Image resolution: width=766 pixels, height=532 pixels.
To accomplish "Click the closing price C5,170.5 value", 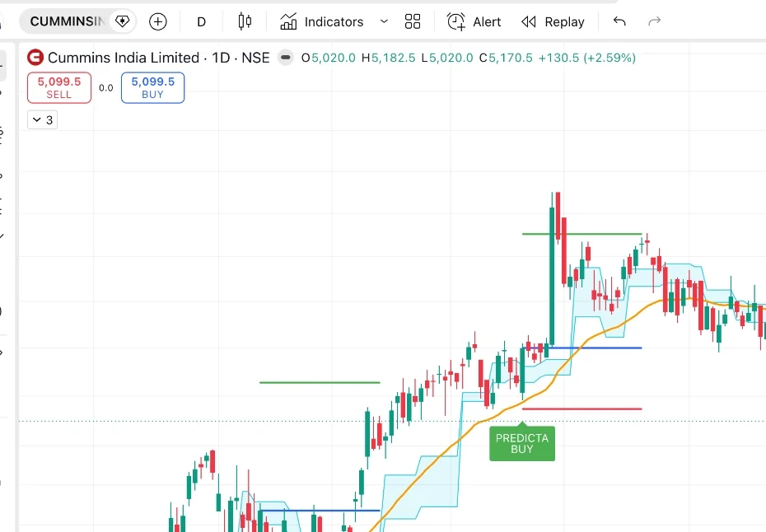I will click(506, 58).
